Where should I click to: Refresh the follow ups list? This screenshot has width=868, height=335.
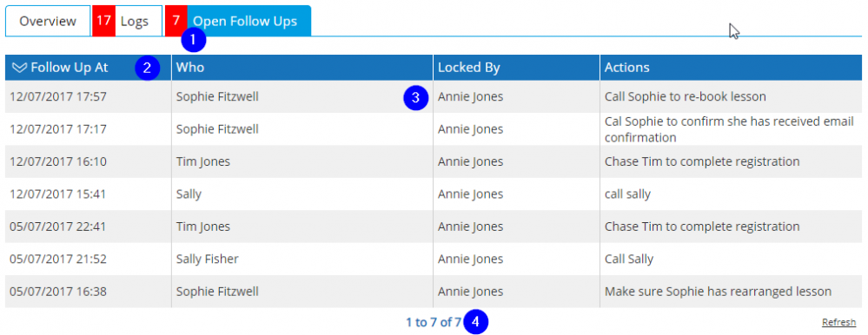tap(839, 322)
